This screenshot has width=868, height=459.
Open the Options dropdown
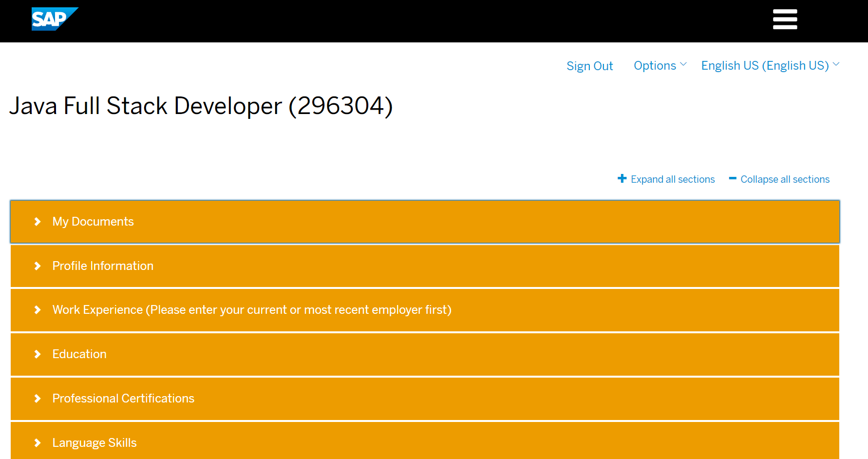click(x=660, y=65)
